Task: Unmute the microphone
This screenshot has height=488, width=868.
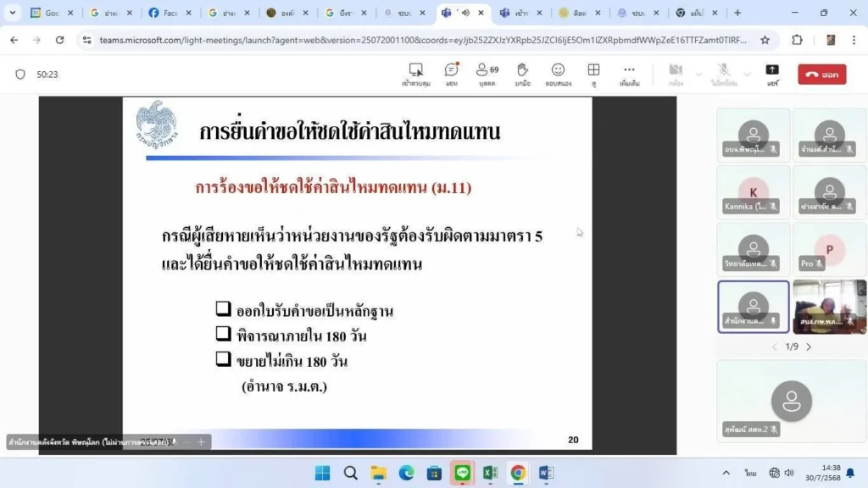Action: [724, 75]
